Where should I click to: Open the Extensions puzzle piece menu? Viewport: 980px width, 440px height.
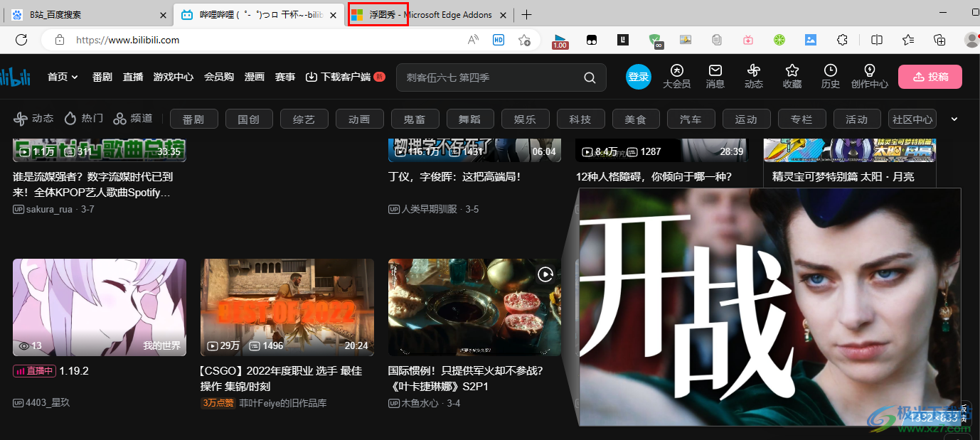tap(843, 41)
